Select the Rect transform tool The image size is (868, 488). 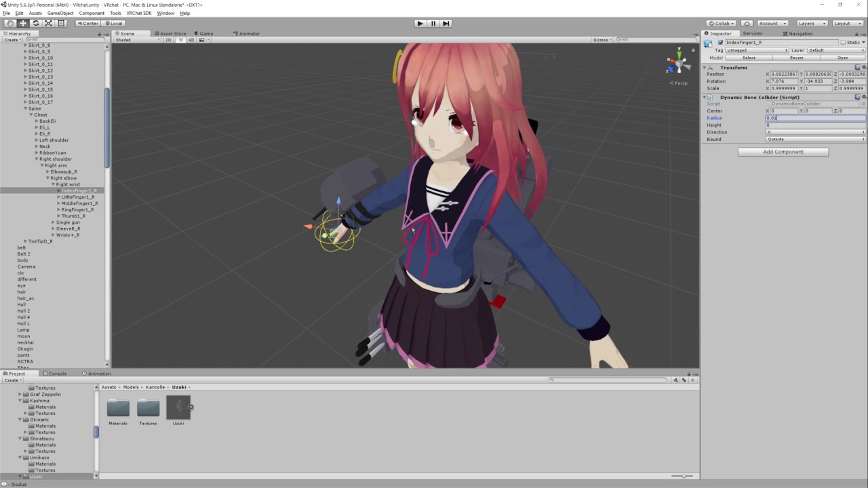coord(61,23)
